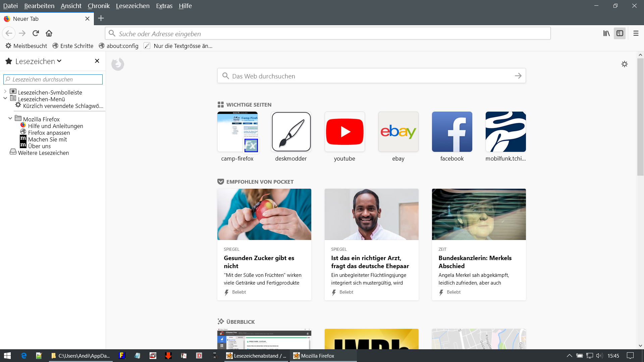Open the Chronik menu
Viewport: 644px width, 362px height.
coord(98,6)
